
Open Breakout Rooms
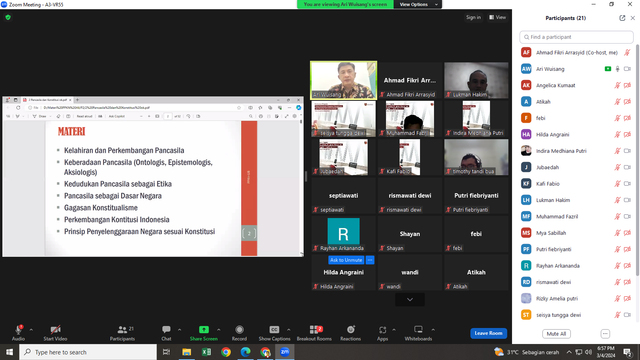[314, 332]
